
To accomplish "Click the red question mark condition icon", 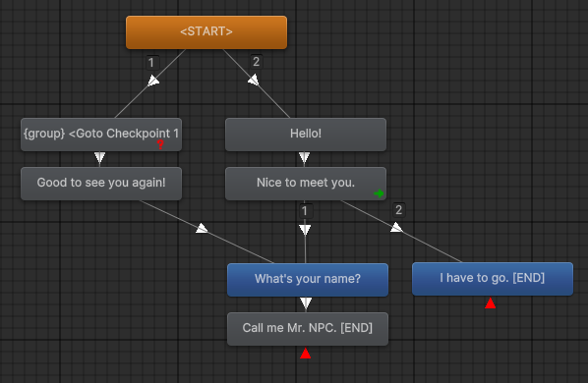I will (160, 144).
